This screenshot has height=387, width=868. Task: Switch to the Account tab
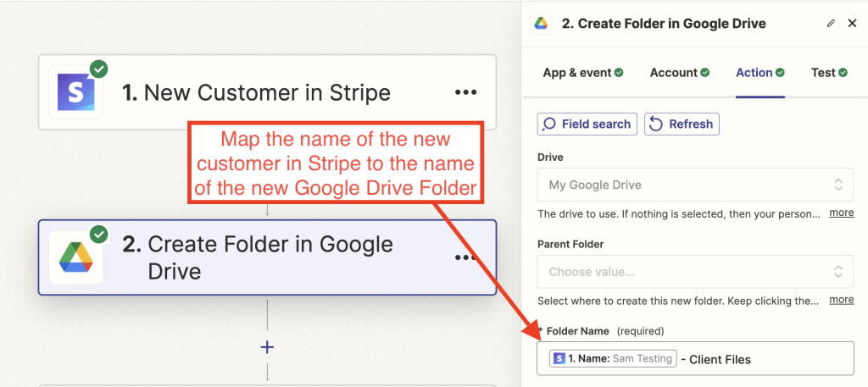click(x=679, y=73)
